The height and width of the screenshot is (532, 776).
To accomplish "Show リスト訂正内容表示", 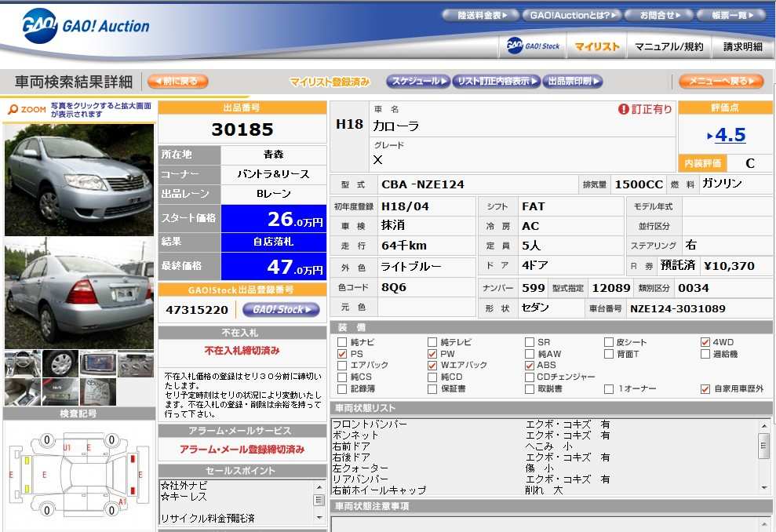I will [497, 81].
